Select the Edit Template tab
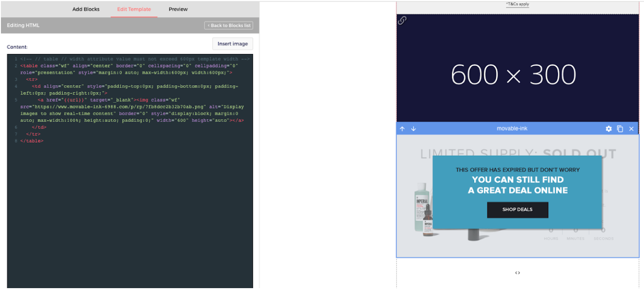The height and width of the screenshot is (290, 644). [x=134, y=9]
